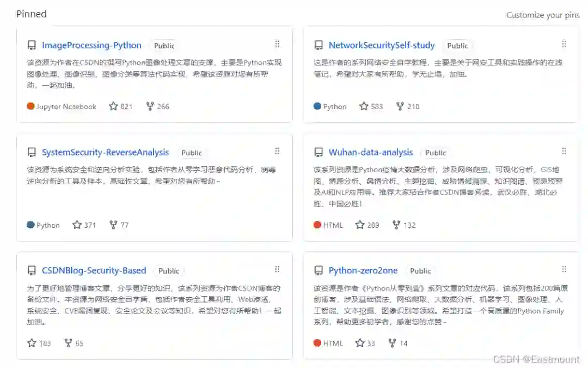Open SystemSecurity-ReverseAnalysis repository
Image resolution: width=588 pixels, height=368 pixels.
(x=106, y=153)
